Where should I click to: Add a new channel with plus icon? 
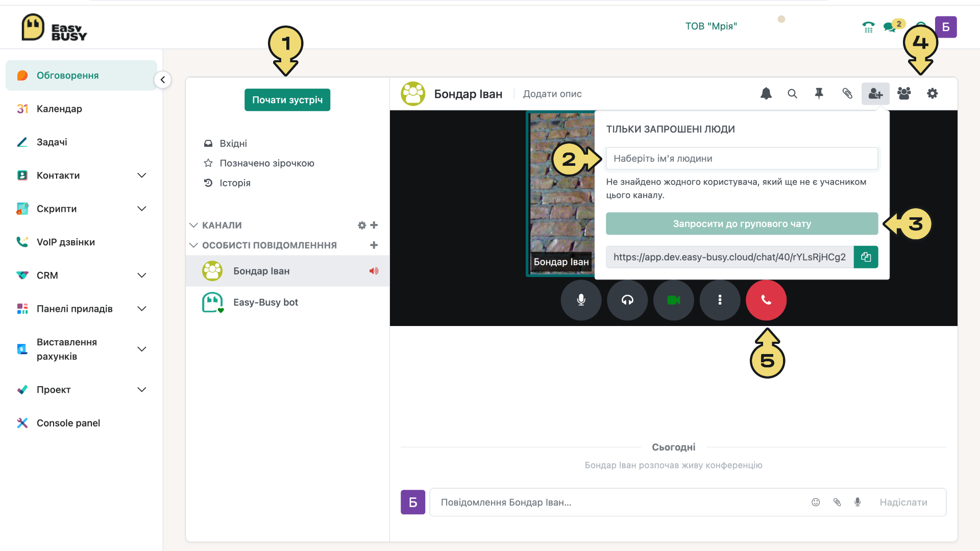(374, 225)
